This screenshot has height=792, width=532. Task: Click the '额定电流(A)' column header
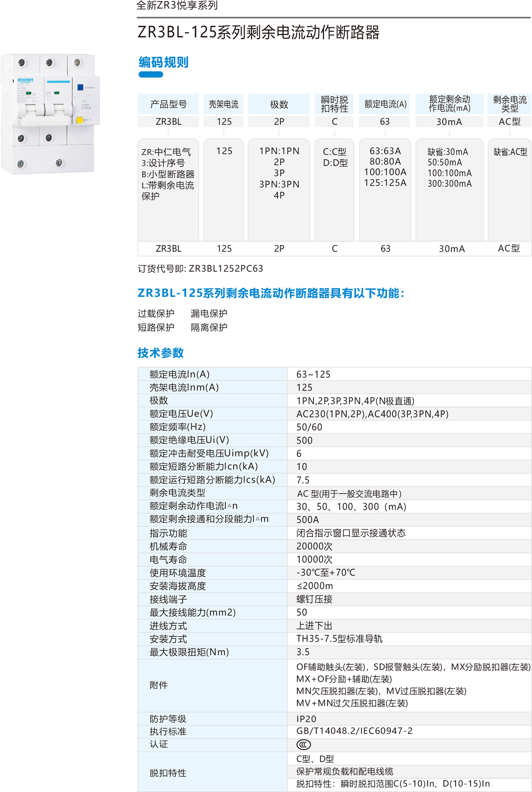(385, 104)
